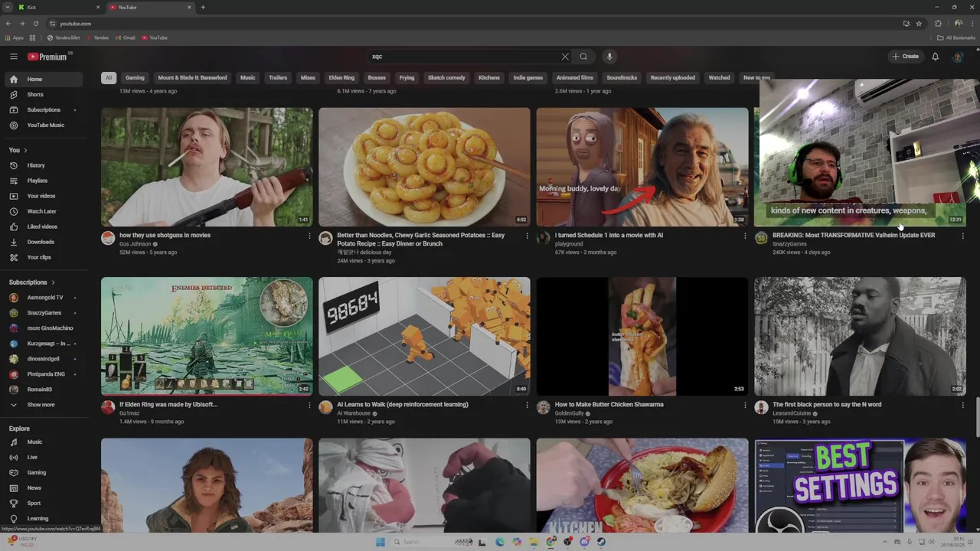Viewport: 980px width, 551px height.
Task: Open Steam from the taskbar
Action: click(601, 542)
